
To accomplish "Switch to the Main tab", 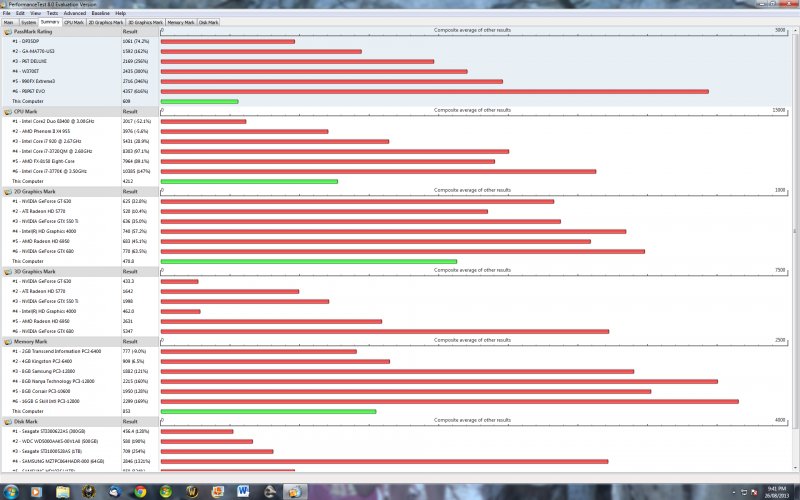I will (9, 22).
